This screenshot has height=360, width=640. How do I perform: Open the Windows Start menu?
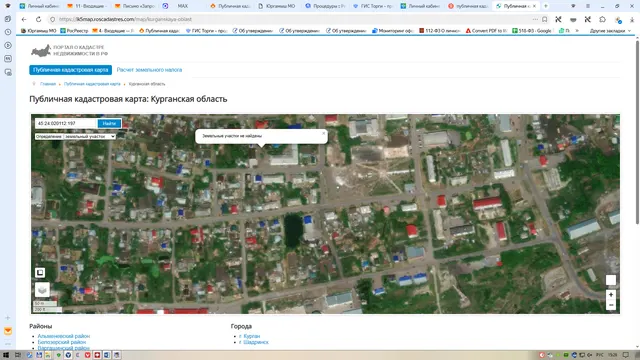(6, 355)
